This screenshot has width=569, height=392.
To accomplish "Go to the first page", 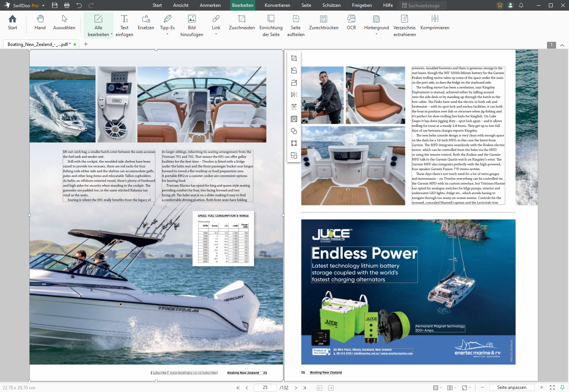I will (x=238, y=388).
